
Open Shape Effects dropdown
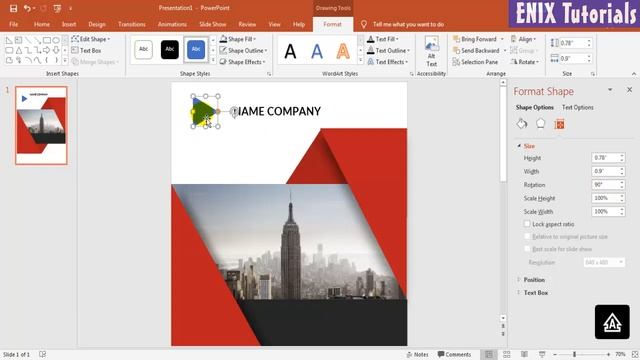pos(242,62)
